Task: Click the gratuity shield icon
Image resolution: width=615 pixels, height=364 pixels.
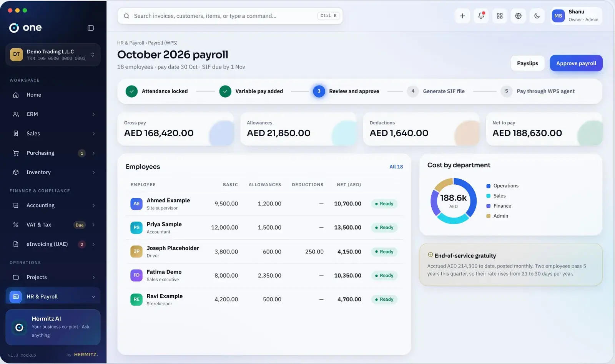Action: (430, 255)
